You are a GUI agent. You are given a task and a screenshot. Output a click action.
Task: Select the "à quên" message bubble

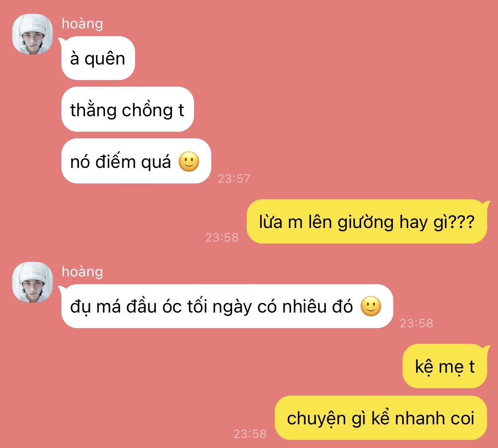[x=97, y=59]
